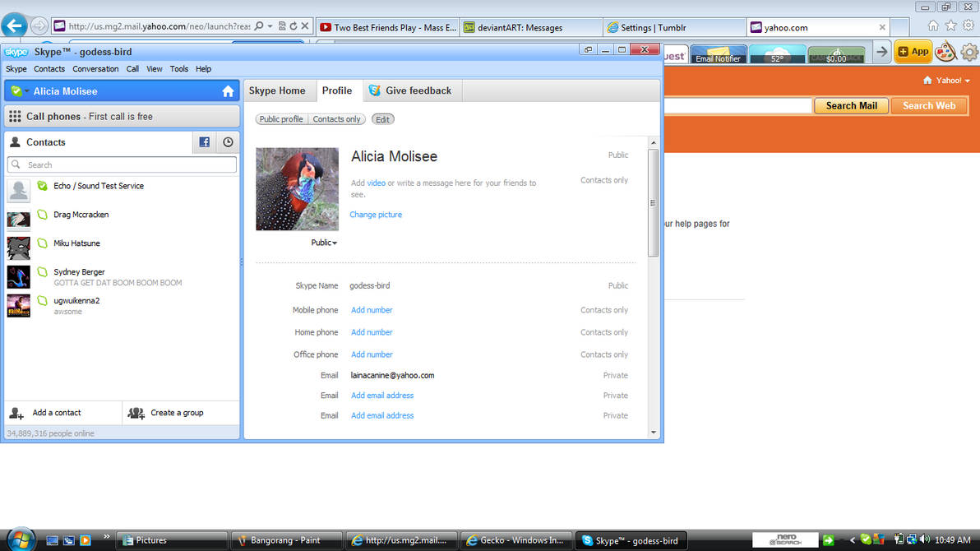Switch to the Two Best Friends Play tab
Screen dimensions: 980x551
pos(388,27)
